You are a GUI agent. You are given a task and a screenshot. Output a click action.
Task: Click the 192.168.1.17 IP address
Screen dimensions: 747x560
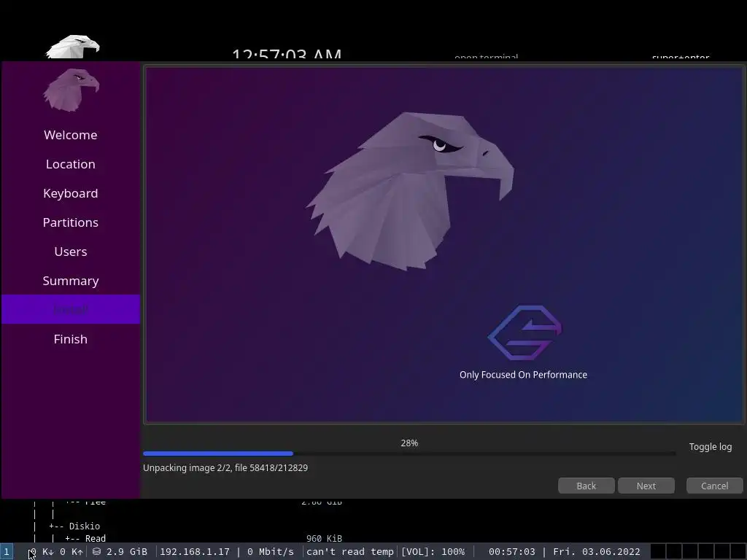click(x=194, y=551)
